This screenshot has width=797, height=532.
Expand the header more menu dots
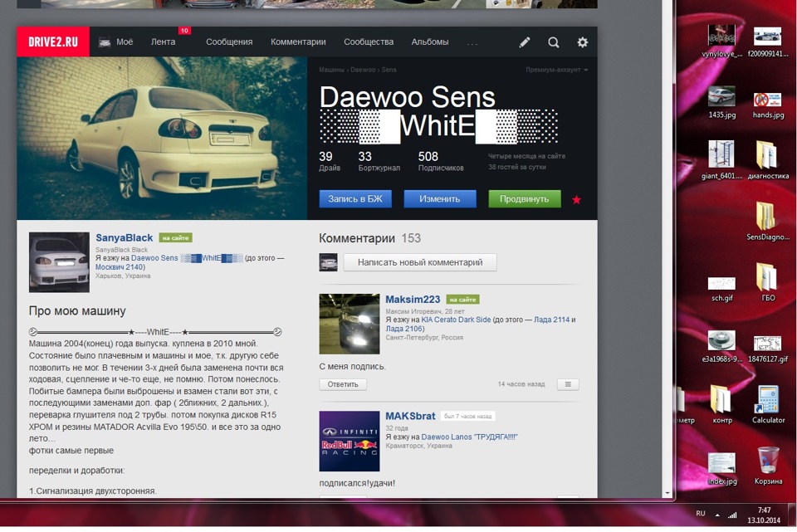coord(472,42)
